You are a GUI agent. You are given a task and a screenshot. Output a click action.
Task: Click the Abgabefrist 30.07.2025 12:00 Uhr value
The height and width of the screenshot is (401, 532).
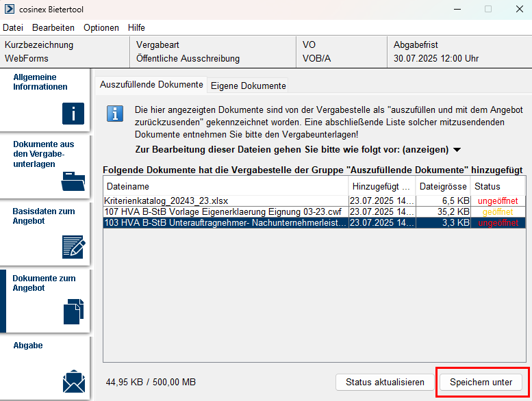tap(436, 58)
